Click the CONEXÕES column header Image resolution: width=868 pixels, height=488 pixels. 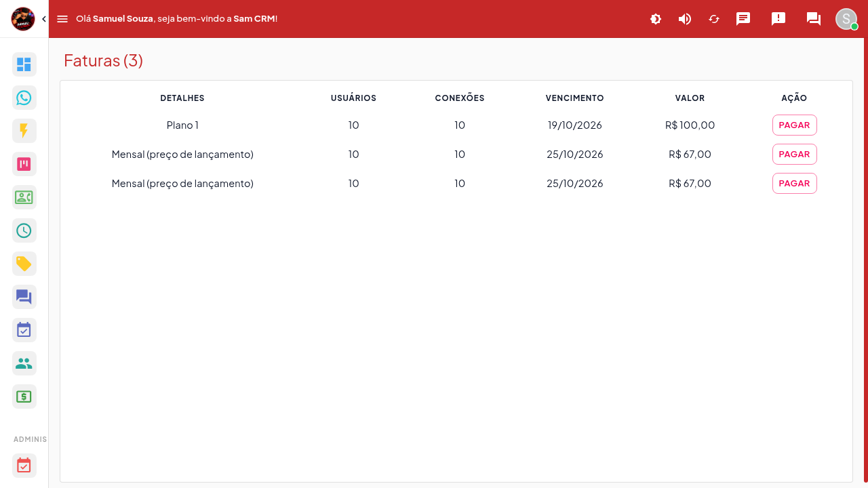[x=460, y=98]
